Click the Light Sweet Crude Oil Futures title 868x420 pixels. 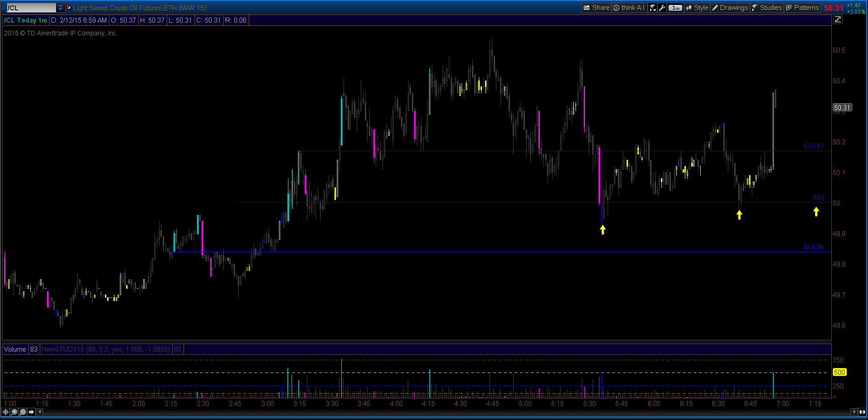[x=140, y=8]
